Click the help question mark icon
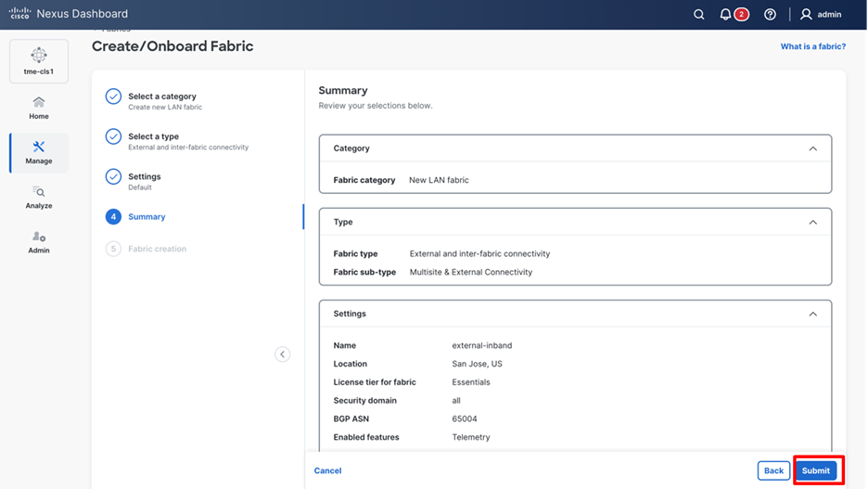Image resolution: width=868 pixels, height=489 pixels. (770, 15)
